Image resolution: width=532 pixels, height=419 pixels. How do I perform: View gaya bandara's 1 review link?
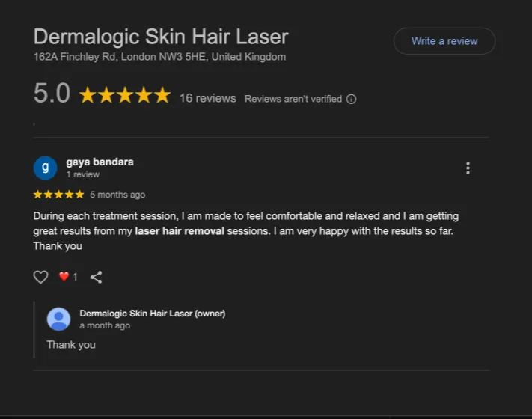83,174
